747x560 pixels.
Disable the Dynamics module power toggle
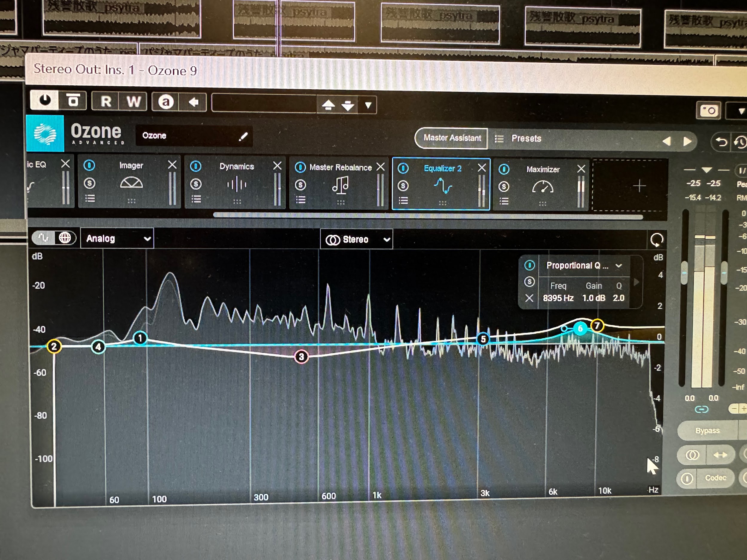coord(196,166)
